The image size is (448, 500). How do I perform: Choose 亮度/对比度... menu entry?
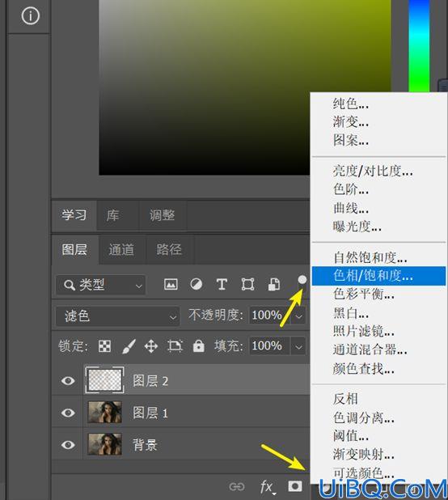coord(378,171)
